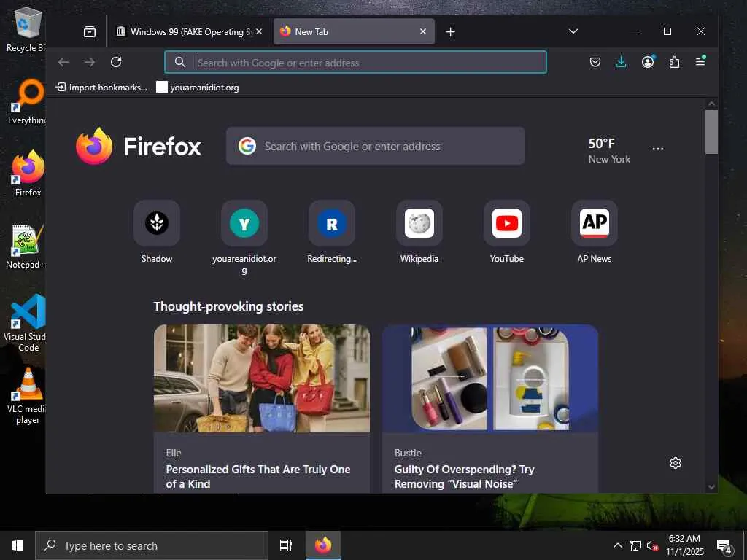Open the Firefox account icon

pos(648,62)
